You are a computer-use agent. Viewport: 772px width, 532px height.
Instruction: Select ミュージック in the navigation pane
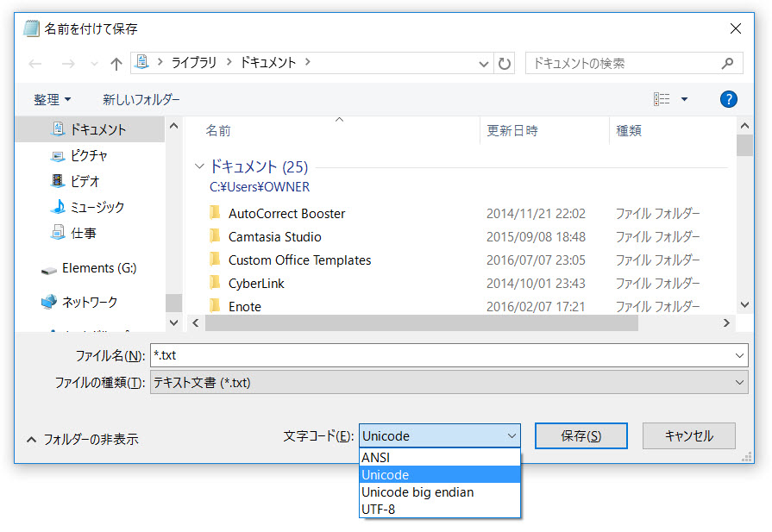pyautogui.click(x=97, y=207)
